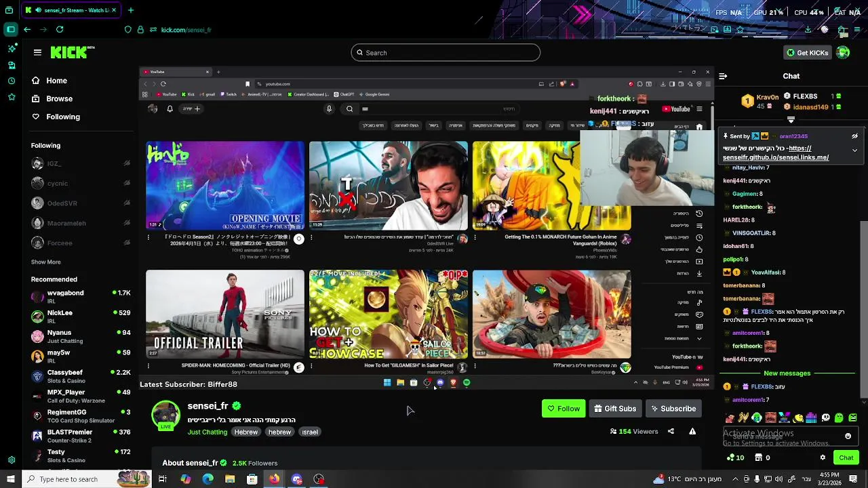This screenshot has width=868, height=488.
Task: Click the sensei_fr channel avatar
Action: [x=165, y=415]
